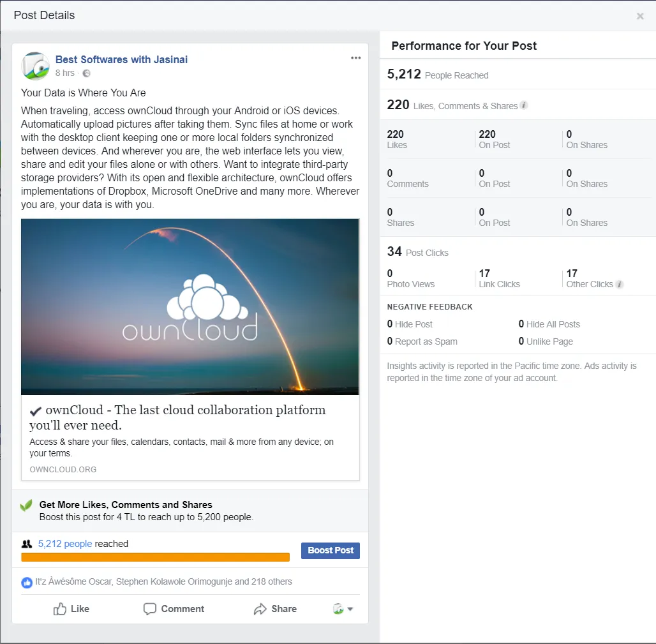Click 'Your Data is Where You Are' text
This screenshot has width=656, height=644.
(83, 93)
